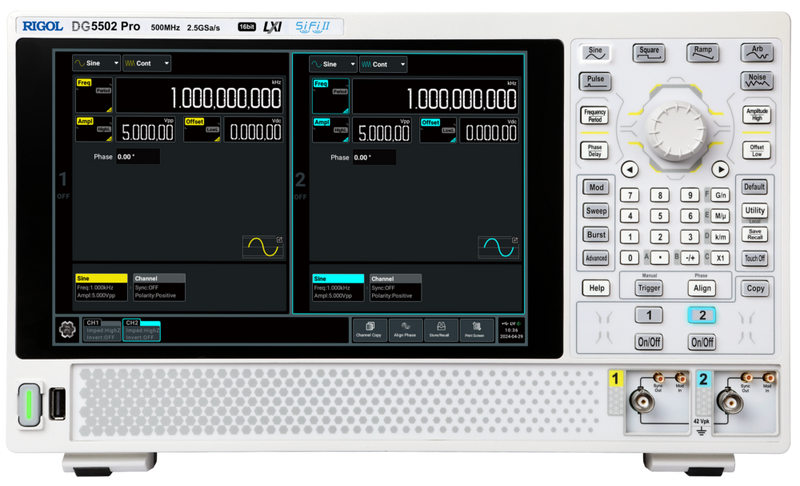800x486 pixels.
Task: Tap on-screen Store/Recall icon
Action: (x=440, y=329)
